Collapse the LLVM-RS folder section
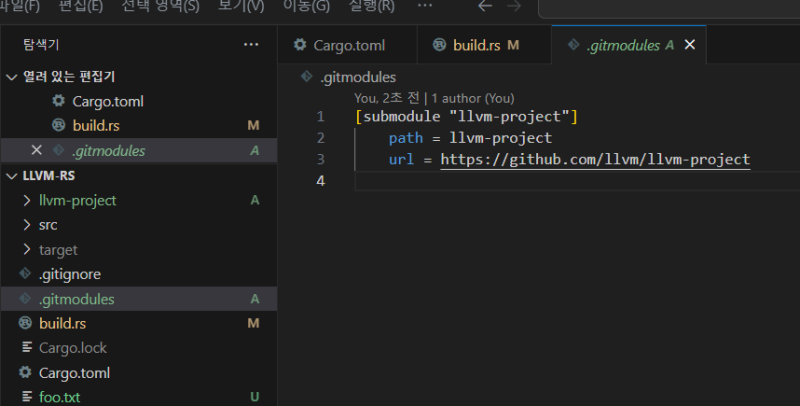This screenshot has width=800, height=406. pos(12,175)
